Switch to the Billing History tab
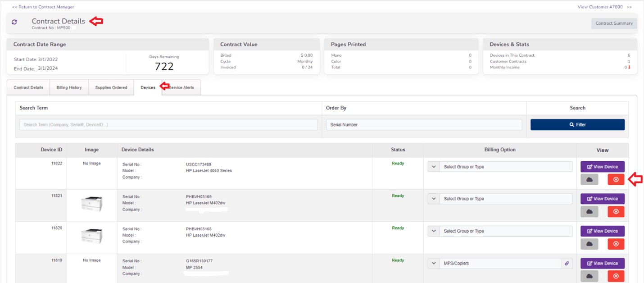 tap(69, 87)
